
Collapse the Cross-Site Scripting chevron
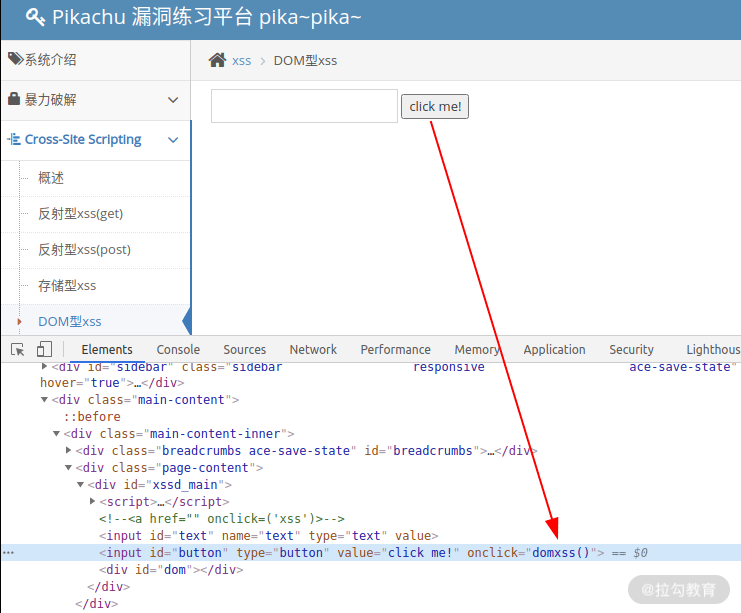(x=173, y=140)
